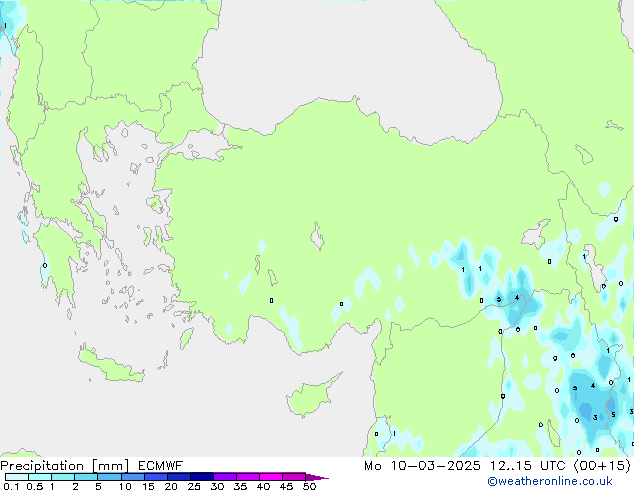Click the 20–25 mm legend swatch
This screenshot has width=634, height=490.
click(178, 477)
